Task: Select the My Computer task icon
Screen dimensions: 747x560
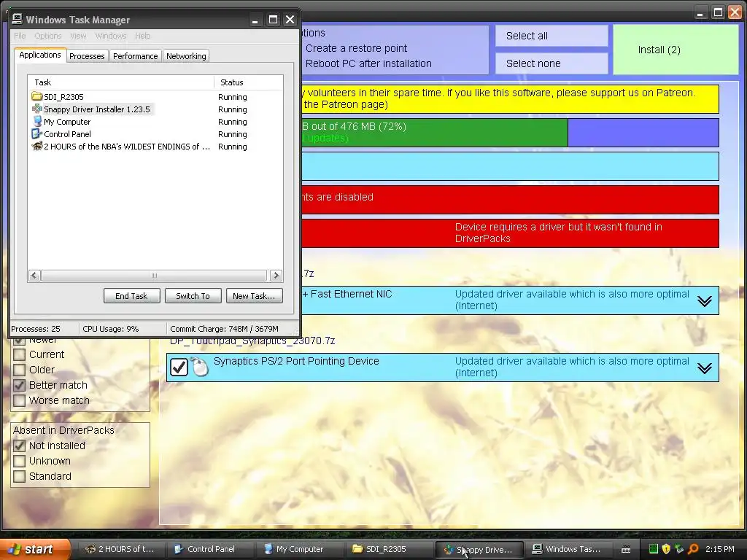Action: 36,122
